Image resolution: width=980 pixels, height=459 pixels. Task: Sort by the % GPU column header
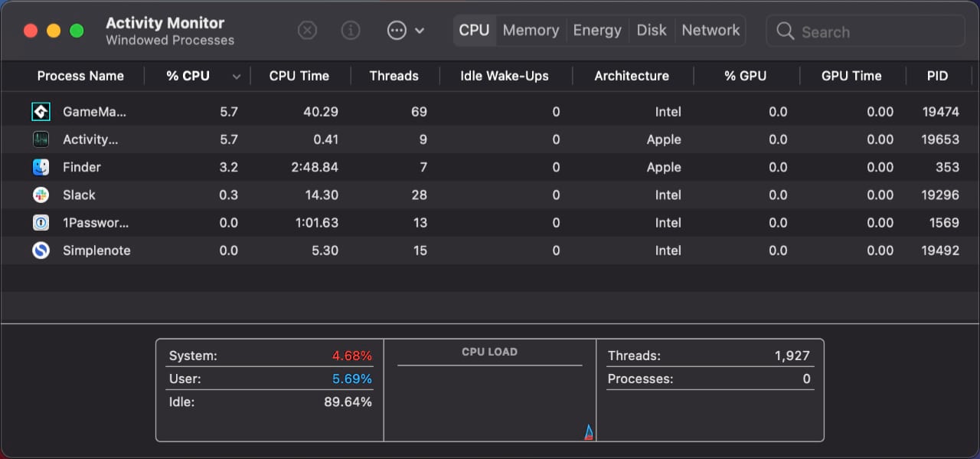745,76
